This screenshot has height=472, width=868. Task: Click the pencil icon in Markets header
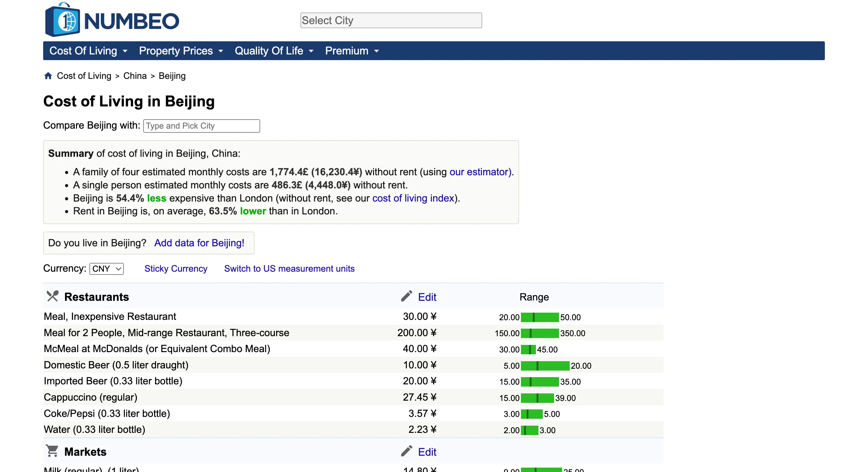[407, 451]
